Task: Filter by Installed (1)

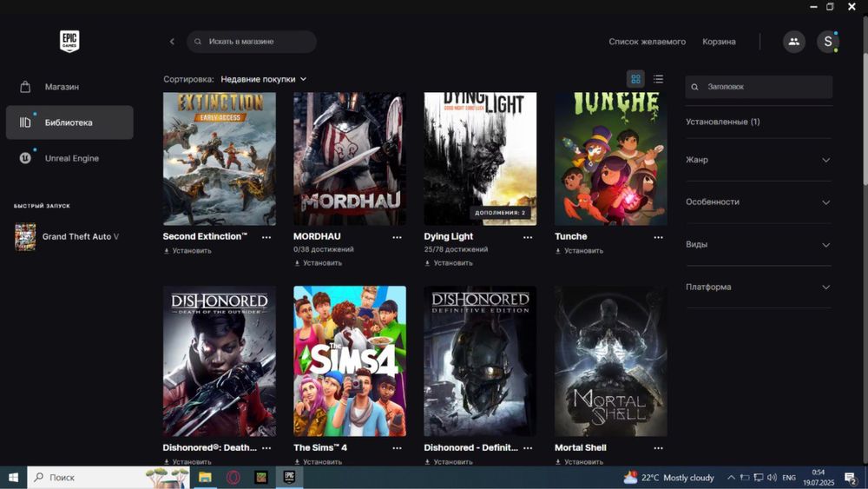Action: point(722,122)
